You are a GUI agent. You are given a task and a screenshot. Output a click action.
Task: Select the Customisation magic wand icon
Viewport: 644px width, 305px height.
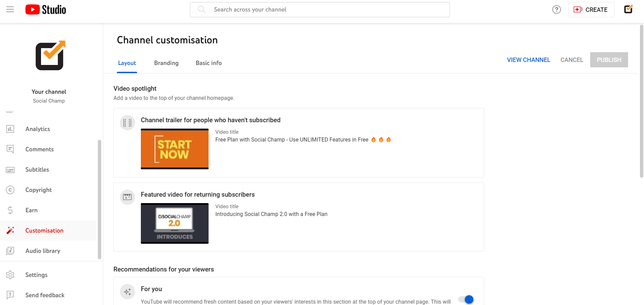pos(10,231)
